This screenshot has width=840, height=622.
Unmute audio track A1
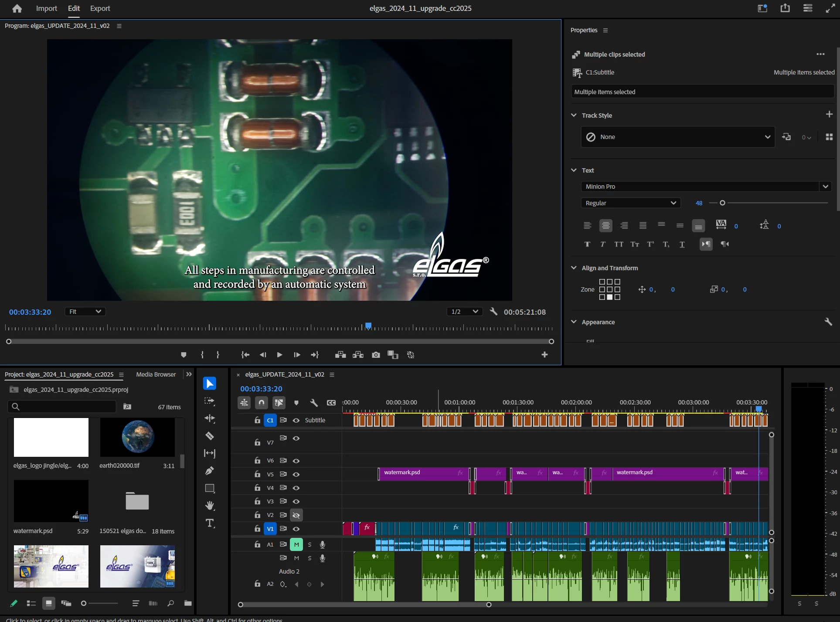296,544
